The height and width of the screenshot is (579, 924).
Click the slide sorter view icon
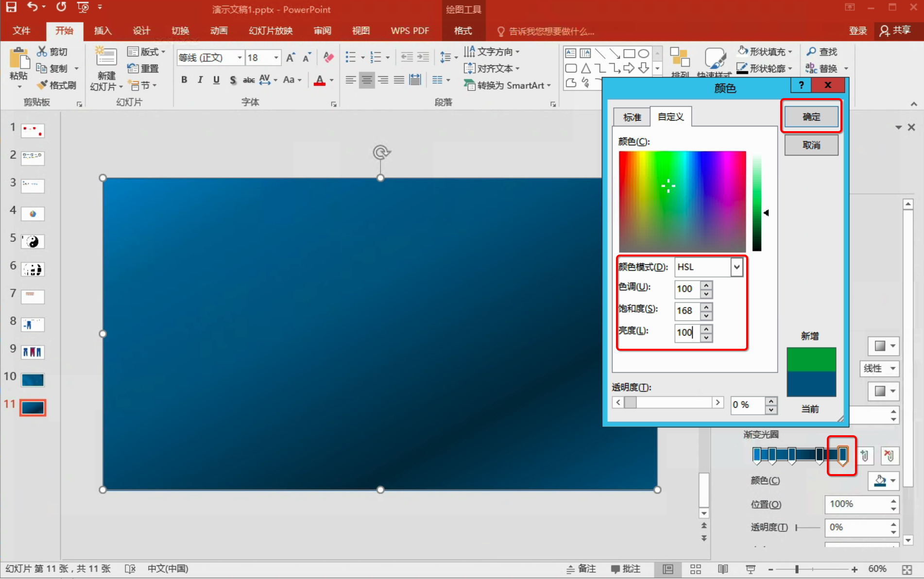[x=696, y=569]
